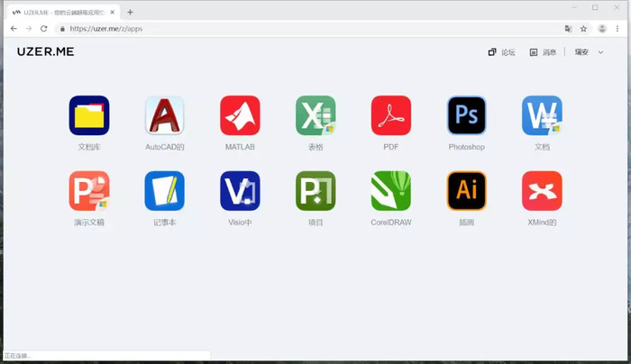
Task: Launch the Project 项目 app
Action: pos(315,191)
